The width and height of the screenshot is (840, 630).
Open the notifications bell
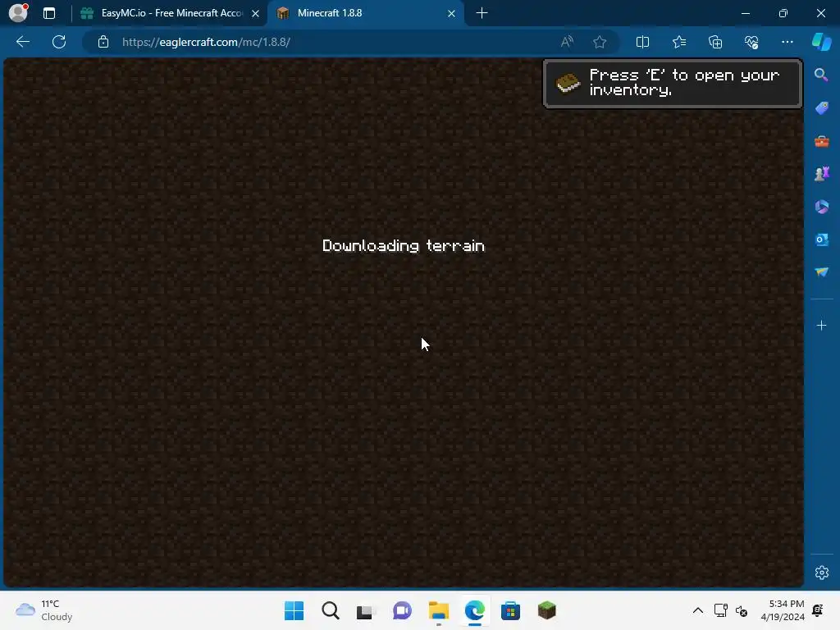point(818,610)
